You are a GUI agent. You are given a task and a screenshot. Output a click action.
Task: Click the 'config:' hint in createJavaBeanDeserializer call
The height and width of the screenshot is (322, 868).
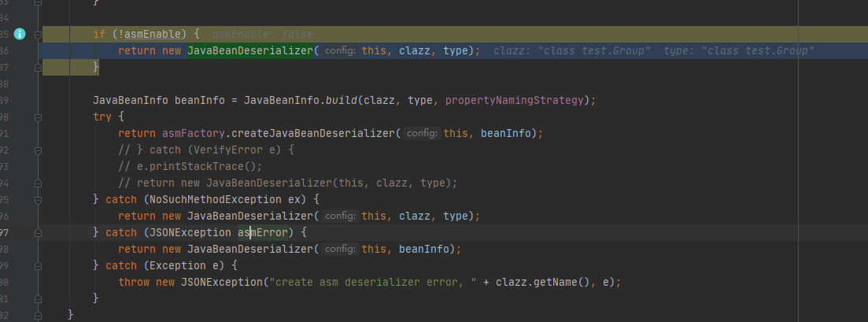point(422,134)
